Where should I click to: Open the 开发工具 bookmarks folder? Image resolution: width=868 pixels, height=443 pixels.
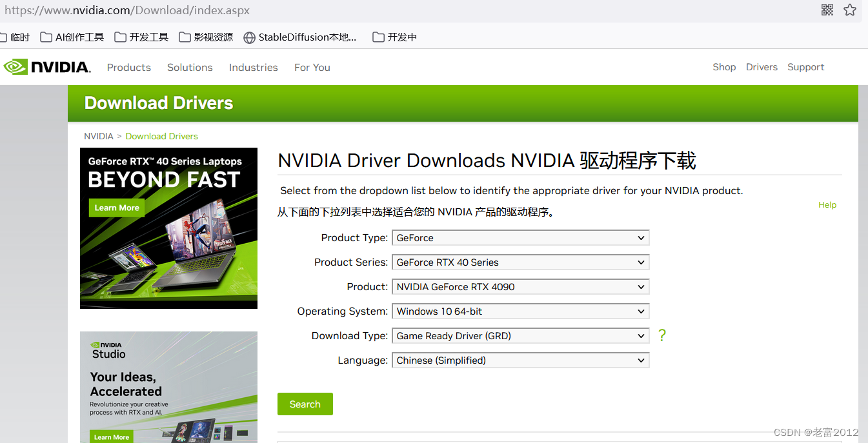pyautogui.click(x=141, y=37)
